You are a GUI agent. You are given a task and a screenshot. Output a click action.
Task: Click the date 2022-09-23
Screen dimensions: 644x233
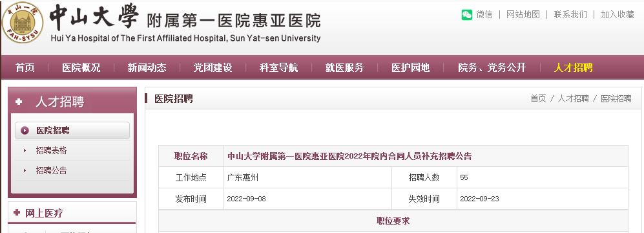tap(479, 199)
